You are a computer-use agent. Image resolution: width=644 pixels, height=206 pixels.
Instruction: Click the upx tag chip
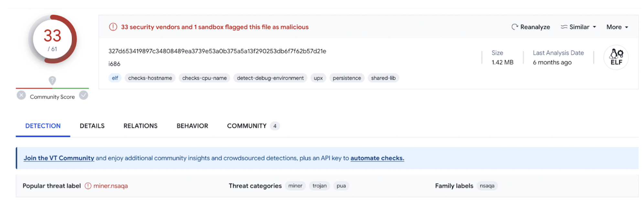click(318, 78)
